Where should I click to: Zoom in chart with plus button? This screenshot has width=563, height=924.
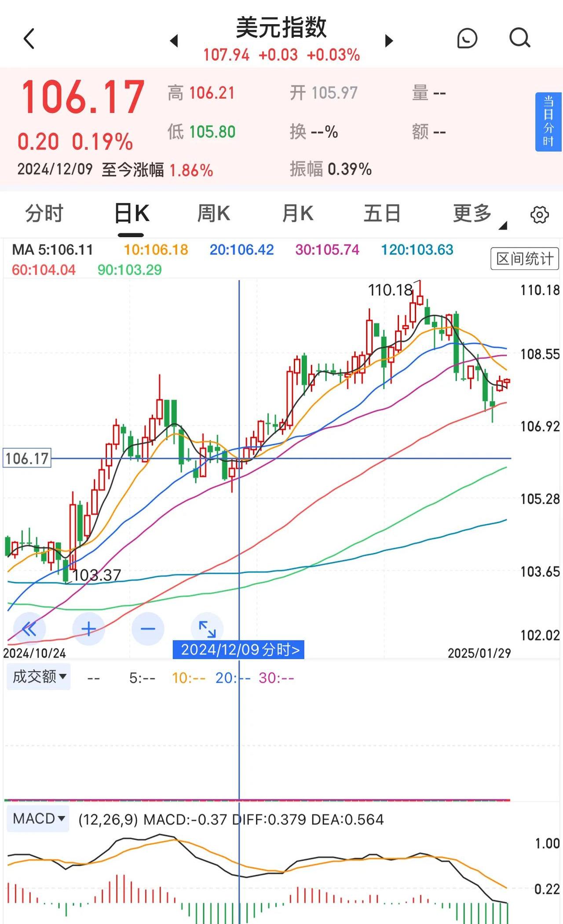point(88,629)
